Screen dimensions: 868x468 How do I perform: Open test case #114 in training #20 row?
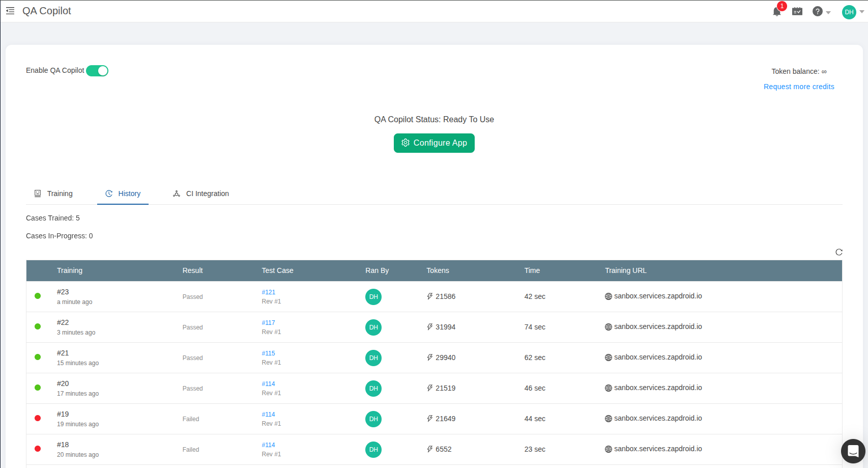click(269, 384)
